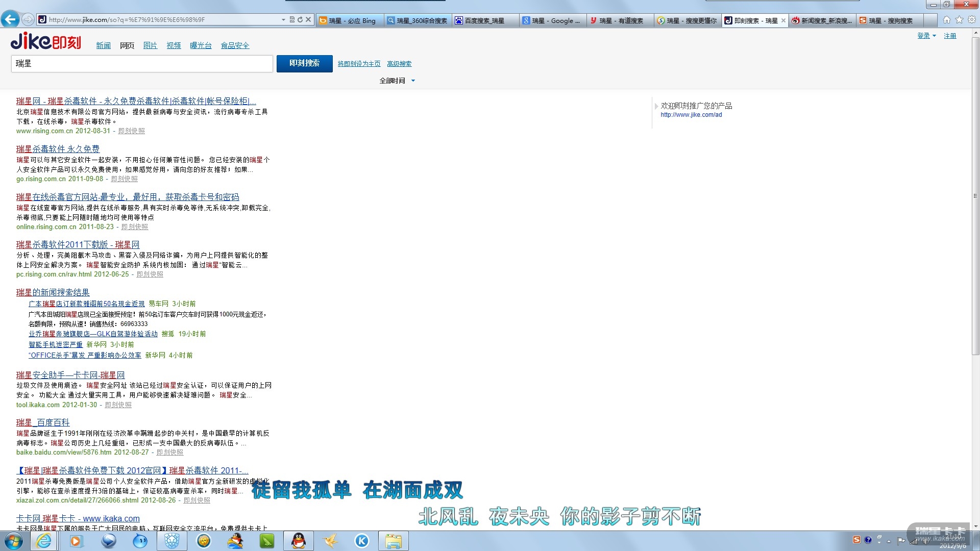
Task: Click the Jike logo
Action: pyautogui.click(x=46, y=41)
